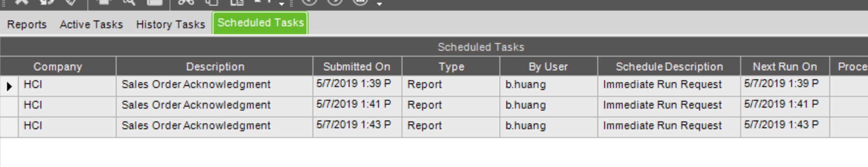Click the Copy toolbar icon
The width and height of the screenshot is (868, 167).
tap(212, 2)
